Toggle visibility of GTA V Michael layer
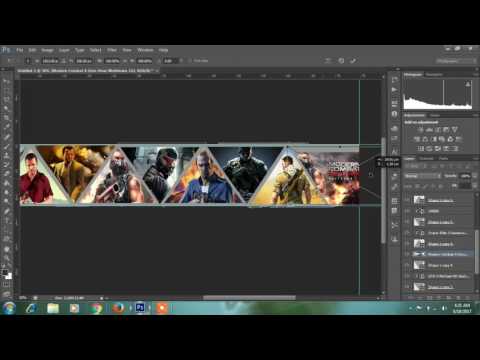The image size is (480, 360). click(407, 276)
